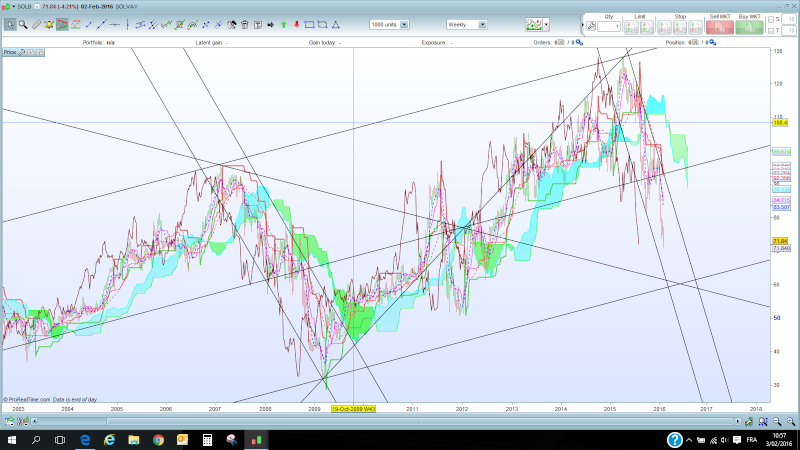Click the Portfolio: n/a text
The height and width of the screenshot is (450, 800).
pyautogui.click(x=98, y=42)
